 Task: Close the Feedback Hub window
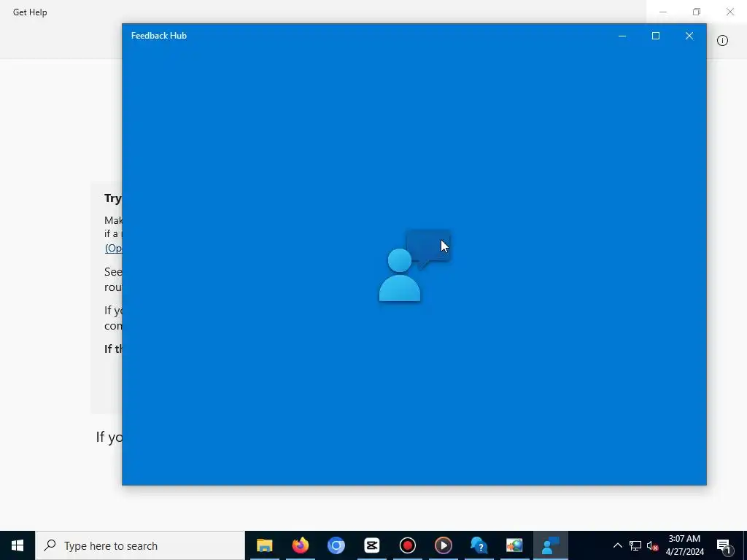[x=689, y=36]
